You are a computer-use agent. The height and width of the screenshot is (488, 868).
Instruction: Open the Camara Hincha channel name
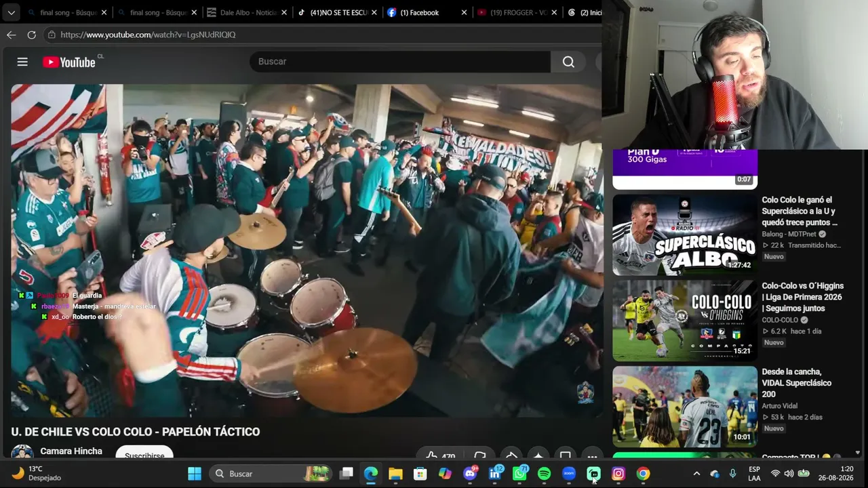71,451
